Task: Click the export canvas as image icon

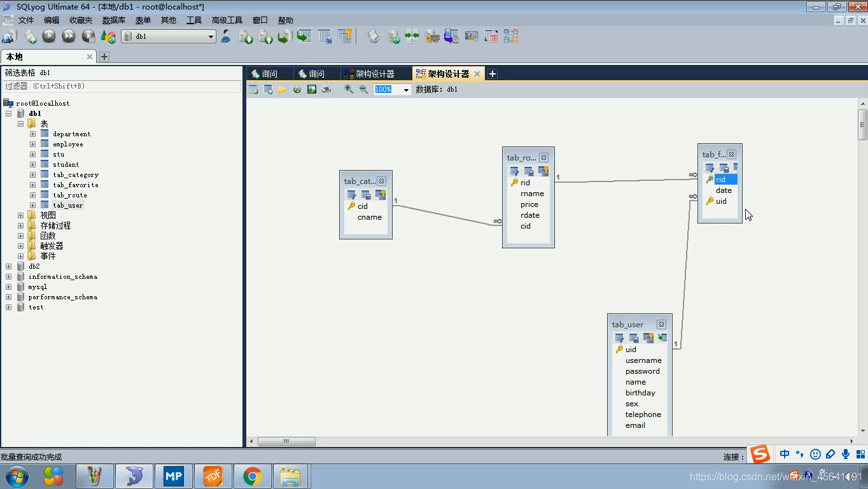Action: coord(312,89)
